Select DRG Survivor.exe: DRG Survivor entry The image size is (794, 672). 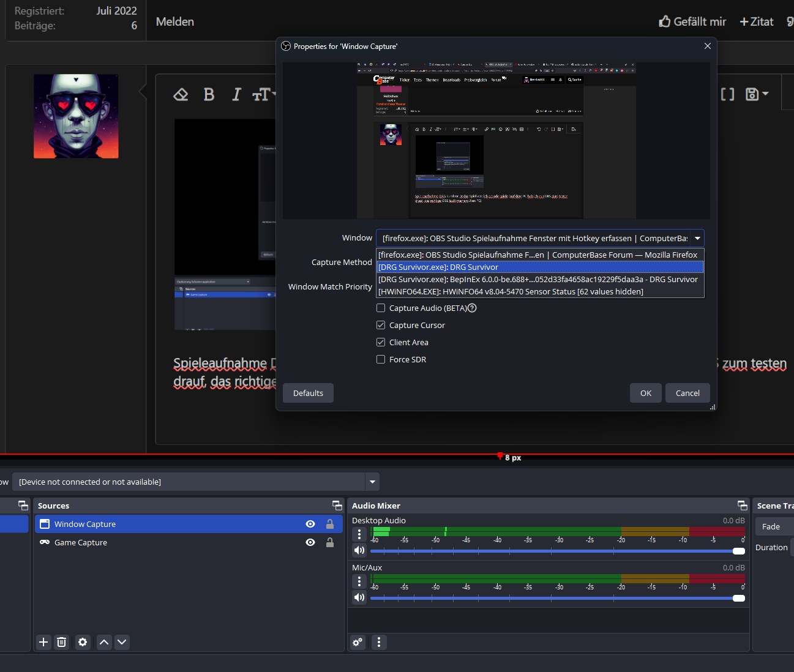coord(540,267)
